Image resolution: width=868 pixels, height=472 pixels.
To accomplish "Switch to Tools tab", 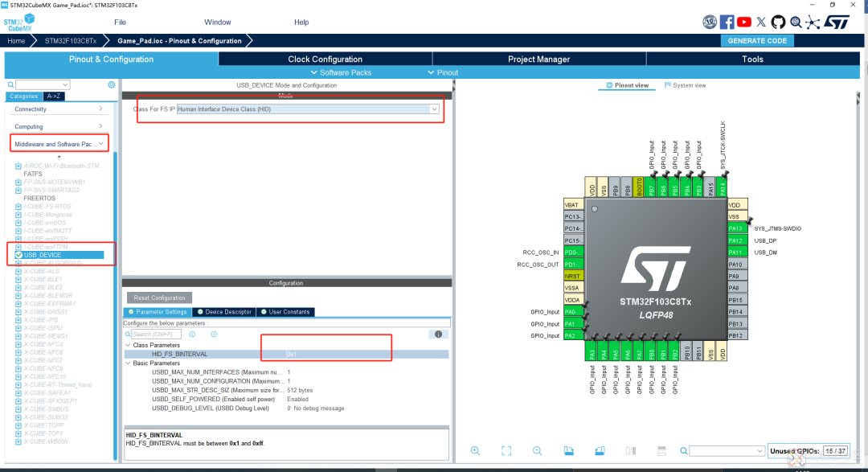I will pos(752,60).
